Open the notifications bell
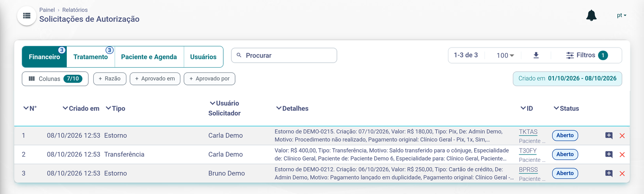The image size is (644, 194). [591, 15]
